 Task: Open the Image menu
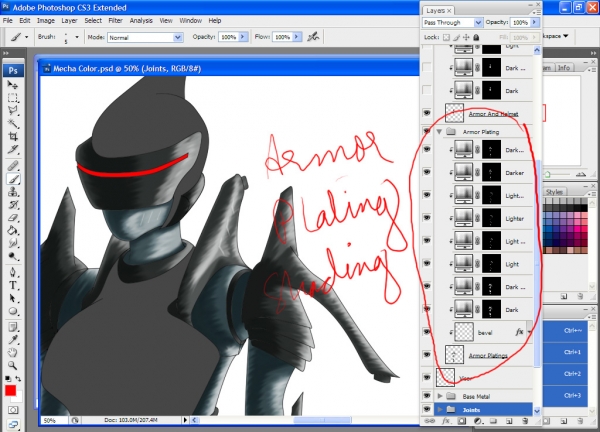pyautogui.click(x=46, y=21)
